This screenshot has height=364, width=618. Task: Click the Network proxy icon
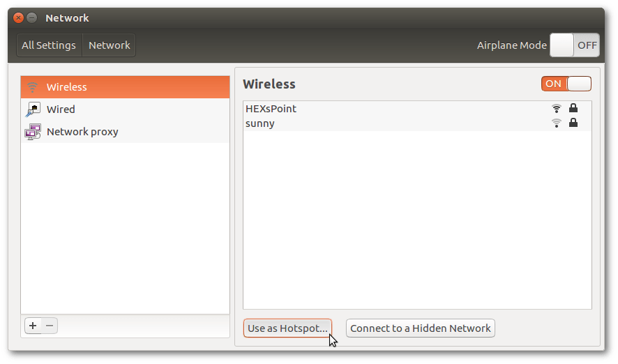[33, 132]
